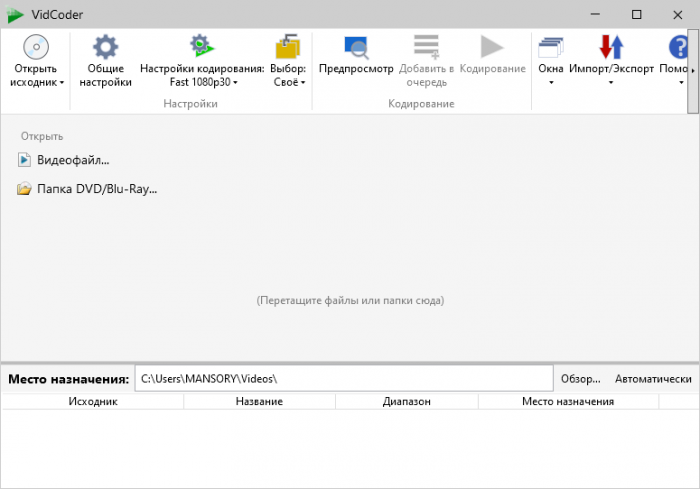Close the VidCoder window
The width and height of the screenshot is (700, 489).
click(678, 14)
